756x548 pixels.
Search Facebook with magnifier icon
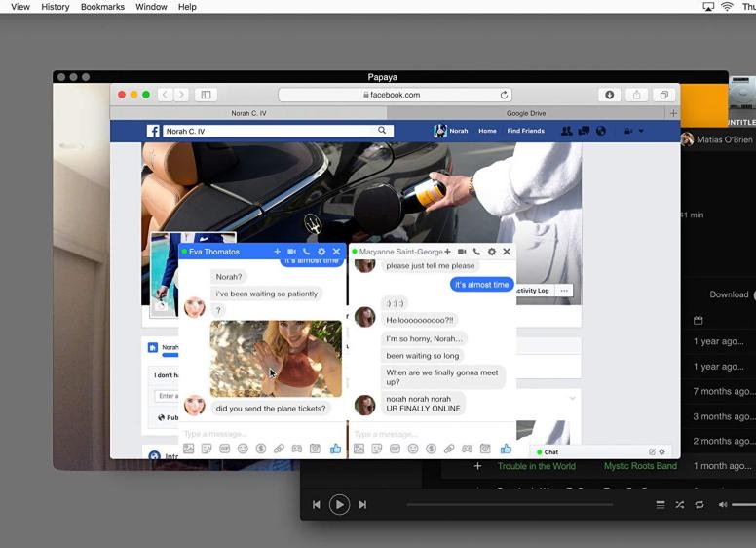point(382,131)
